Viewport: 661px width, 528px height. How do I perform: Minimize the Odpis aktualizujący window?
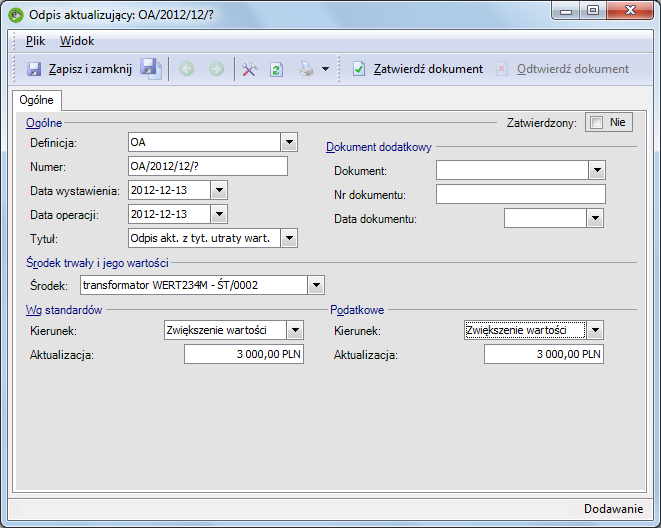pyautogui.click(x=566, y=11)
